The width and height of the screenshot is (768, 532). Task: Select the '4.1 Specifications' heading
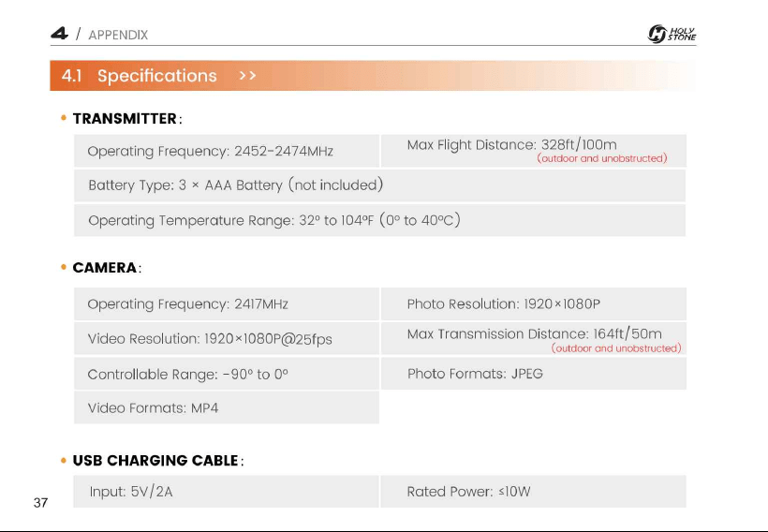[x=140, y=76]
